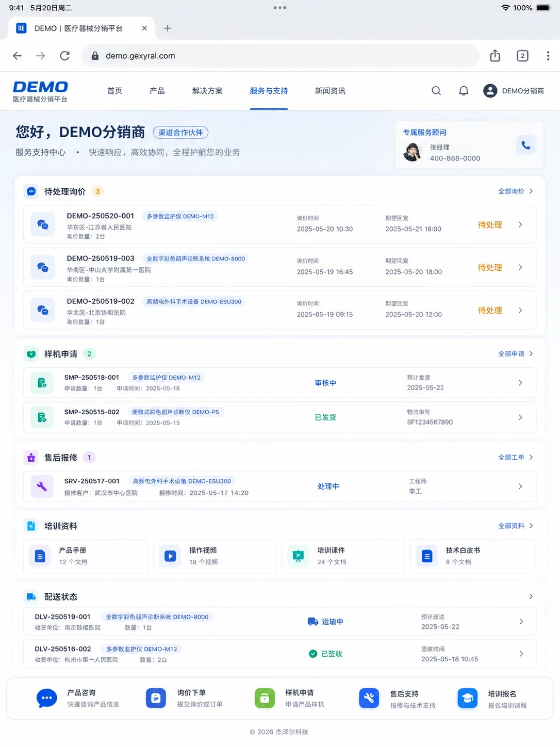This screenshot has height=747, width=560.
Task: Expand the DEMO-250519-003 row chevron
Action: pyautogui.click(x=520, y=267)
